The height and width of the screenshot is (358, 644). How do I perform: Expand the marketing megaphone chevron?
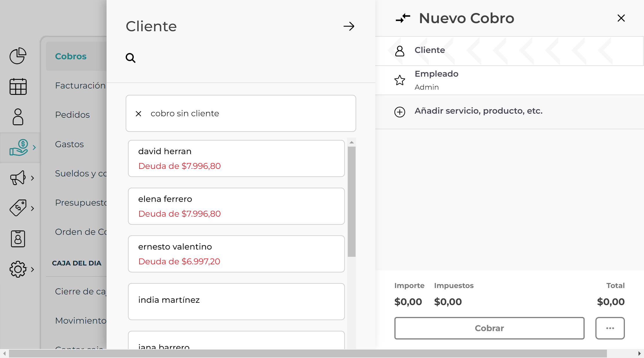pos(32,178)
